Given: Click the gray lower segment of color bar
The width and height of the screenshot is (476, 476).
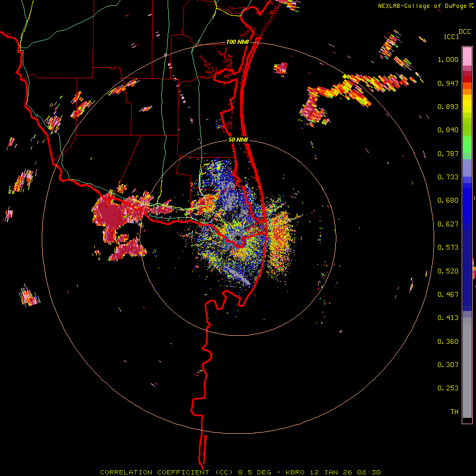Looking at the screenshot, I should coord(467,368).
